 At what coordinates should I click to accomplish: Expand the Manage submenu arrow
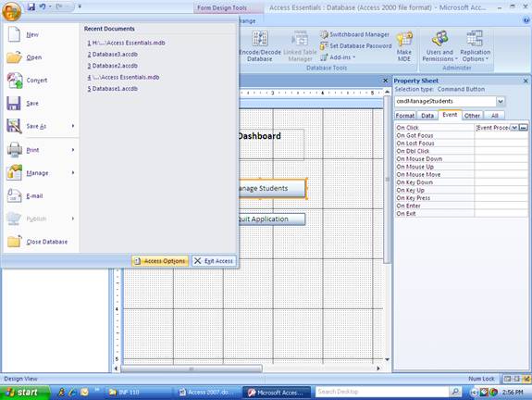click(73, 173)
